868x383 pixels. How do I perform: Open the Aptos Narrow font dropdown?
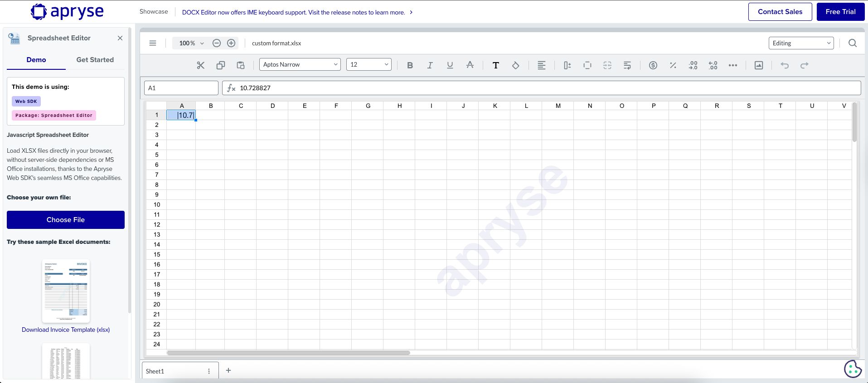coord(300,64)
